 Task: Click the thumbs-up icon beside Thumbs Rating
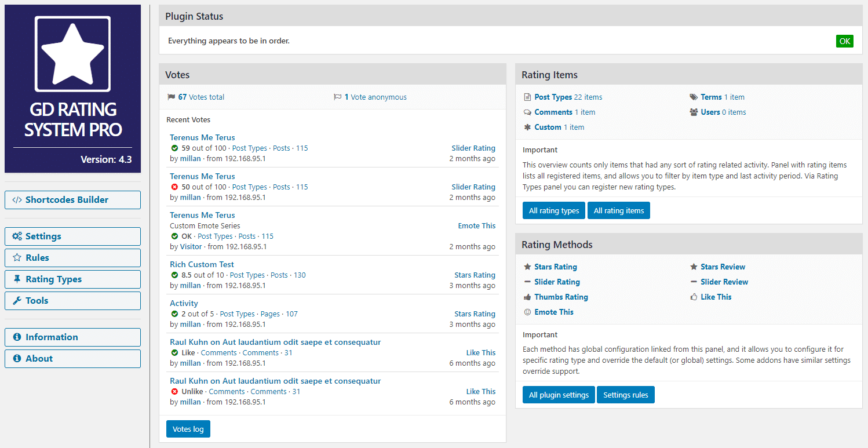pyautogui.click(x=527, y=297)
